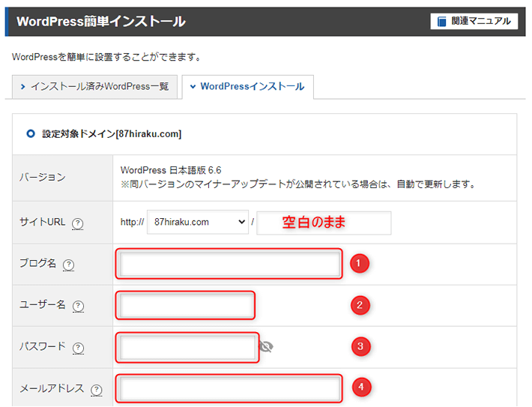Click the chevron beside インストール済みWordPress一覧

pos(22,87)
